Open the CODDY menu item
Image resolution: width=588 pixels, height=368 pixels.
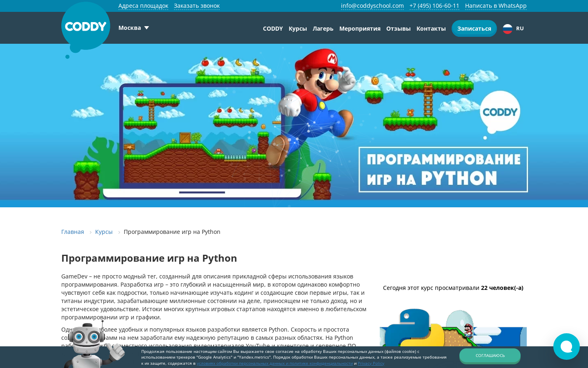point(273,29)
